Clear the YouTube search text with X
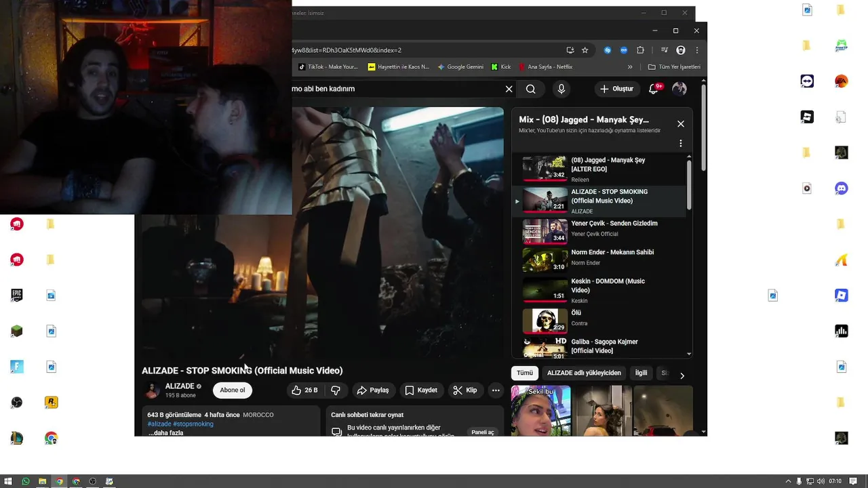 pos(509,89)
